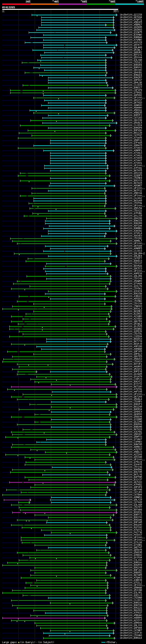Viewport: 146px width, 644px height.
Task: Click the white query sequence bar
Action: pos(60,10)
